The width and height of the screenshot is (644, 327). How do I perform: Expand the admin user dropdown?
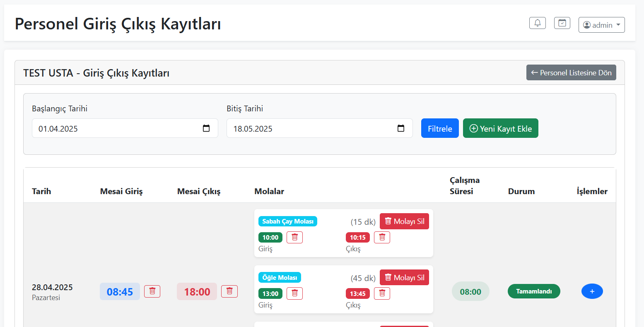coord(601,25)
